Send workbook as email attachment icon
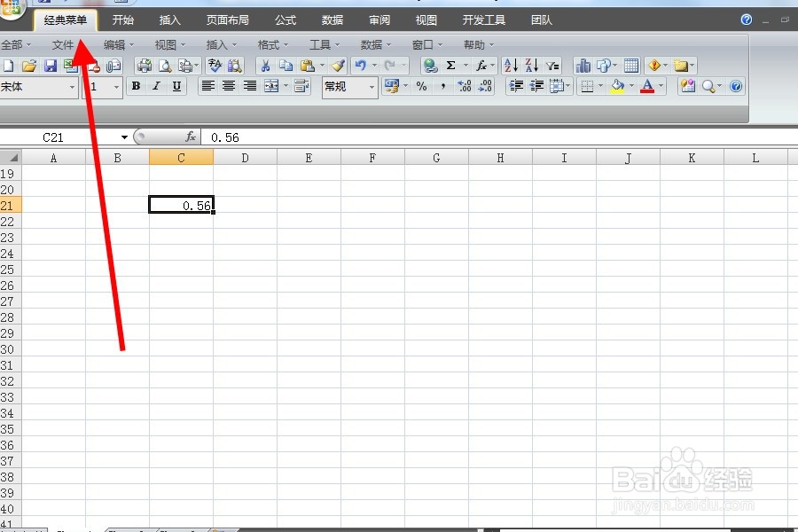 114,66
